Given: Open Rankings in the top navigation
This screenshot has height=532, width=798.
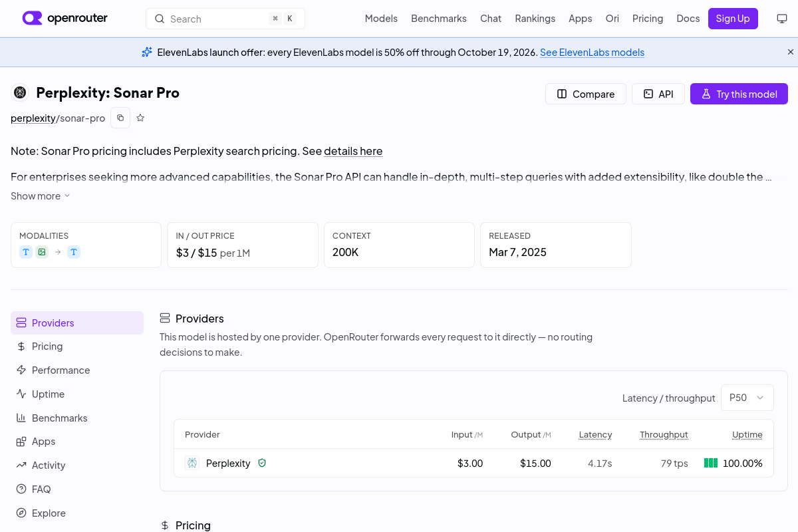Looking at the screenshot, I should pos(535,19).
